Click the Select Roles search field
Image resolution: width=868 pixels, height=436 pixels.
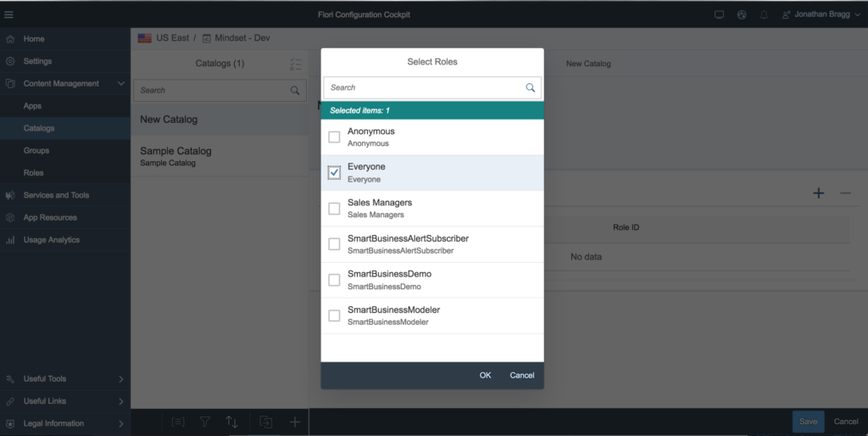[432, 87]
